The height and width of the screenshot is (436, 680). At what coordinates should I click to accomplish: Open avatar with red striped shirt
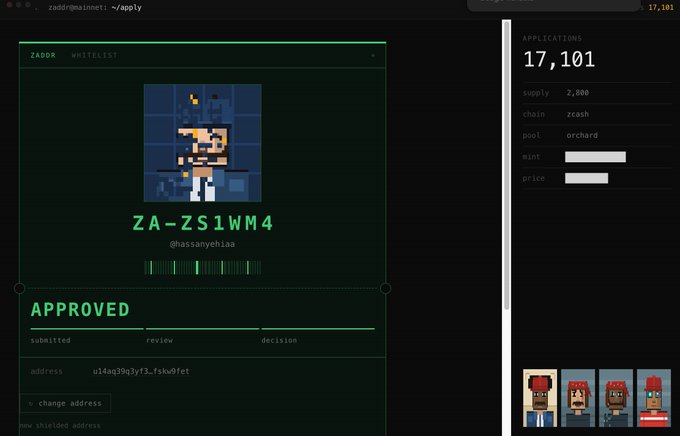pos(654,398)
